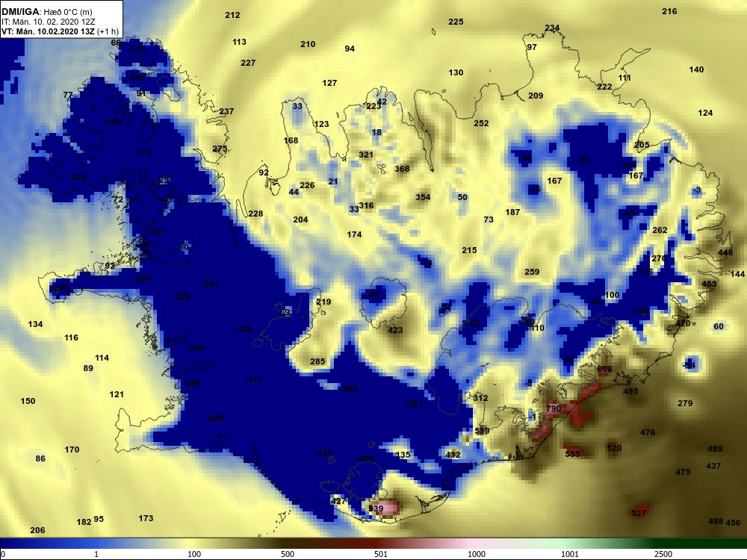
Task: Click the map value 234
Action: [552, 28]
